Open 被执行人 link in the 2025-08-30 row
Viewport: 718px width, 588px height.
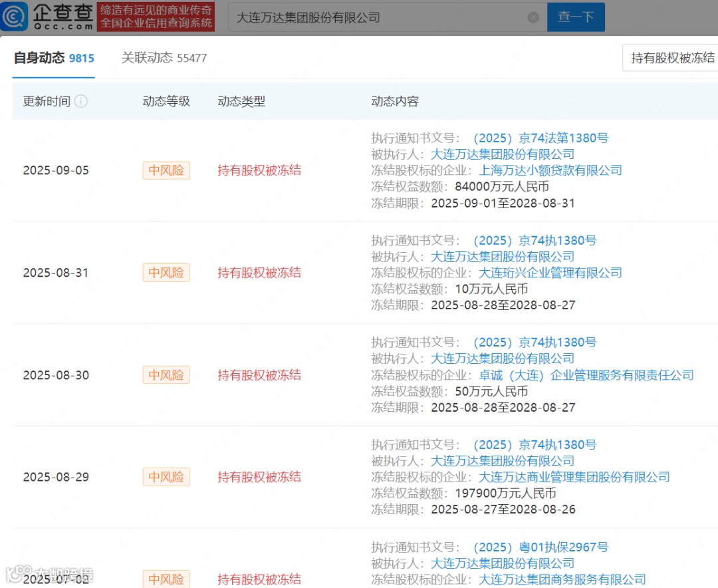coord(503,359)
